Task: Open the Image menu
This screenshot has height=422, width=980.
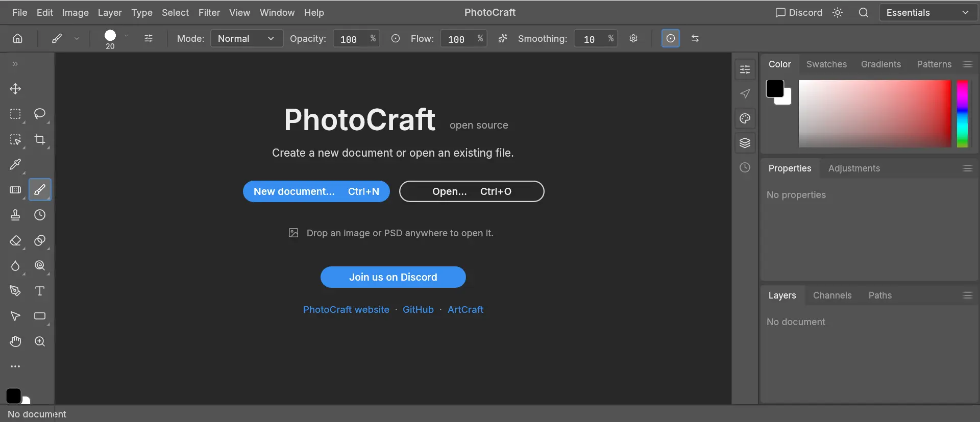Action: pyautogui.click(x=76, y=13)
